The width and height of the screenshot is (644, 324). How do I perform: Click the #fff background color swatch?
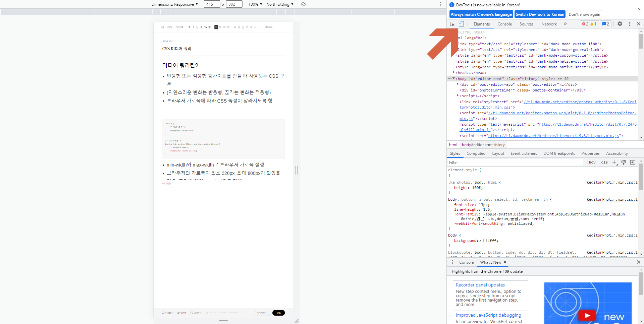[485, 241]
